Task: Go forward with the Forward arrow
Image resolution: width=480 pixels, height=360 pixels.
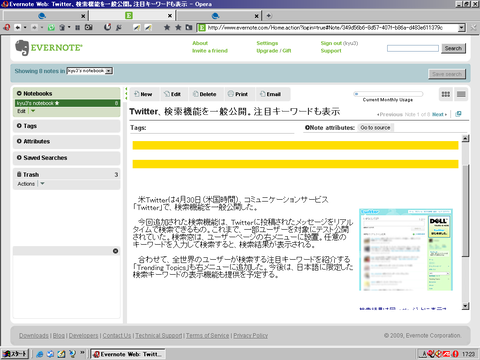Action: [34, 27]
